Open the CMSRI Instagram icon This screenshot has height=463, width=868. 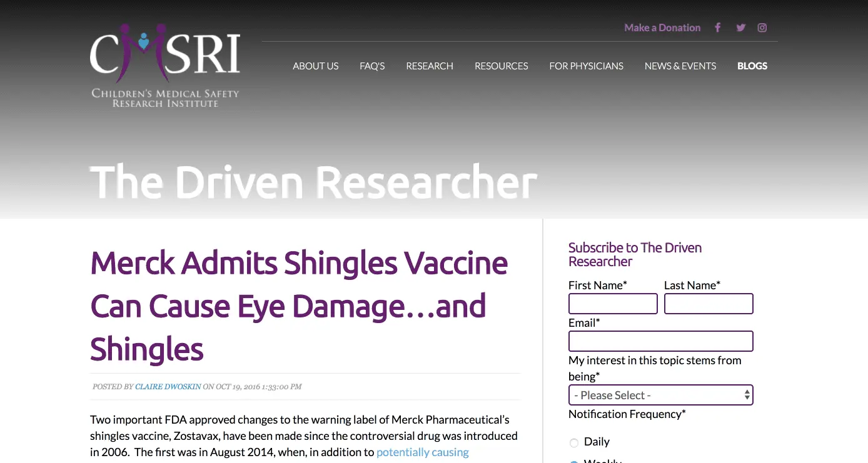click(762, 27)
